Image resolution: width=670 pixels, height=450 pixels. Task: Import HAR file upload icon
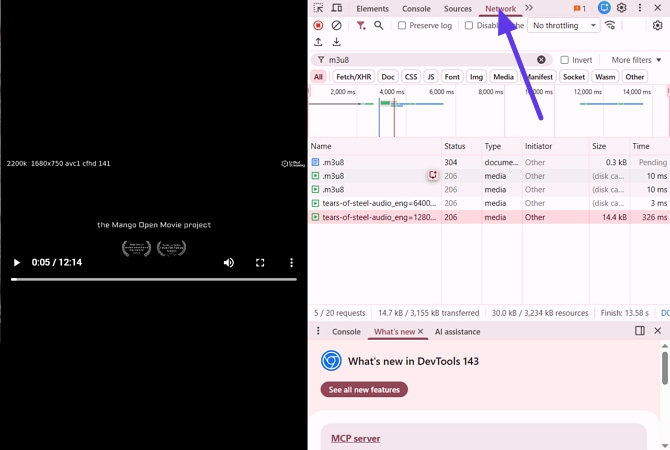click(x=318, y=42)
